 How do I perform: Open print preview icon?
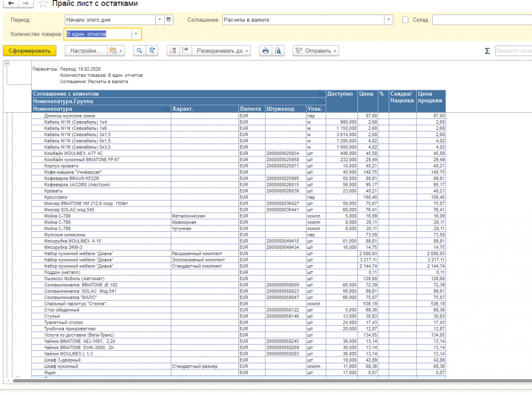(278, 51)
